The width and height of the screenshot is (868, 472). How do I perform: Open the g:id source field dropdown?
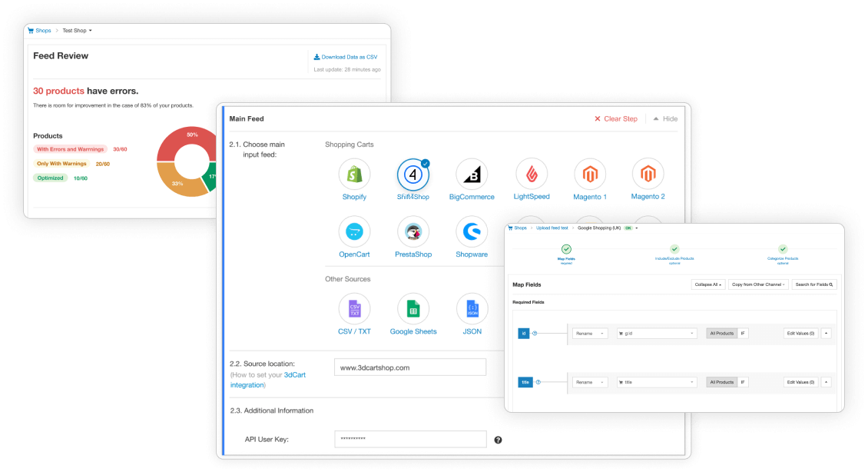(657, 334)
